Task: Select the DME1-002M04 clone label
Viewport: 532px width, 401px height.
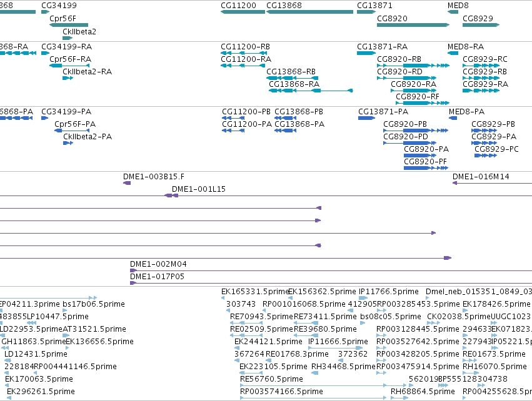Action: 158,264
